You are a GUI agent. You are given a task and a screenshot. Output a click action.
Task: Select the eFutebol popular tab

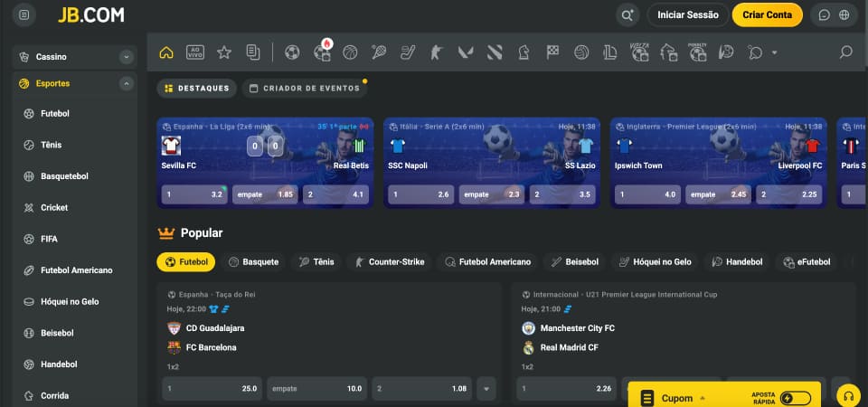[x=806, y=262]
